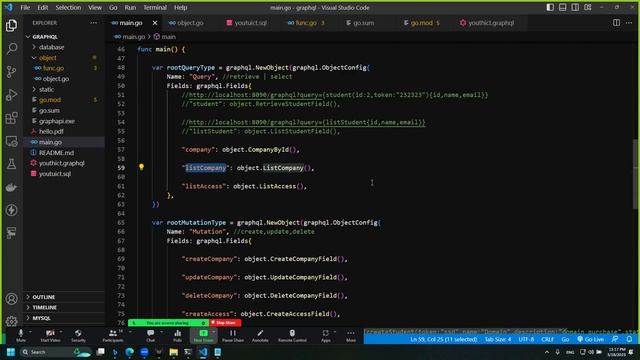
Task: Click the feedback icon in status bar
Action: tap(615, 339)
